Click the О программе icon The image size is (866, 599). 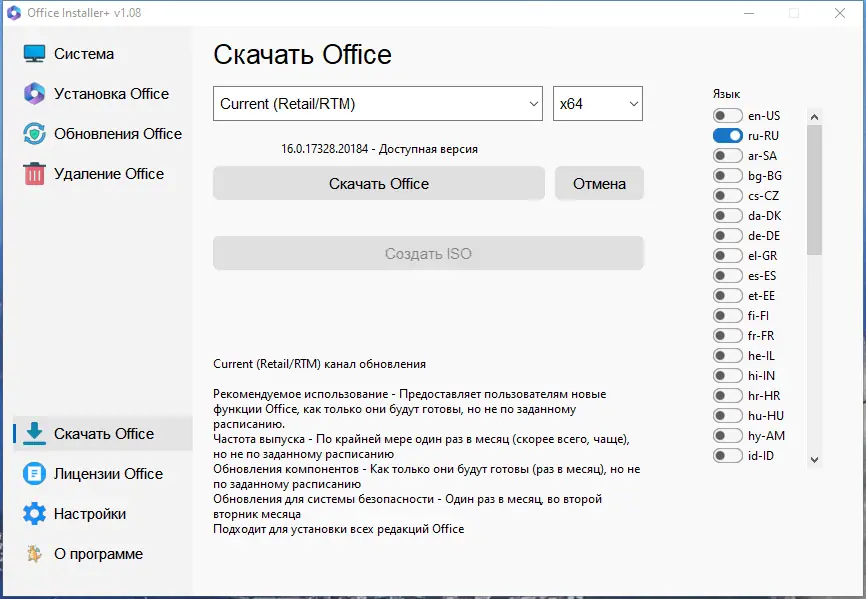click(x=34, y=554)
